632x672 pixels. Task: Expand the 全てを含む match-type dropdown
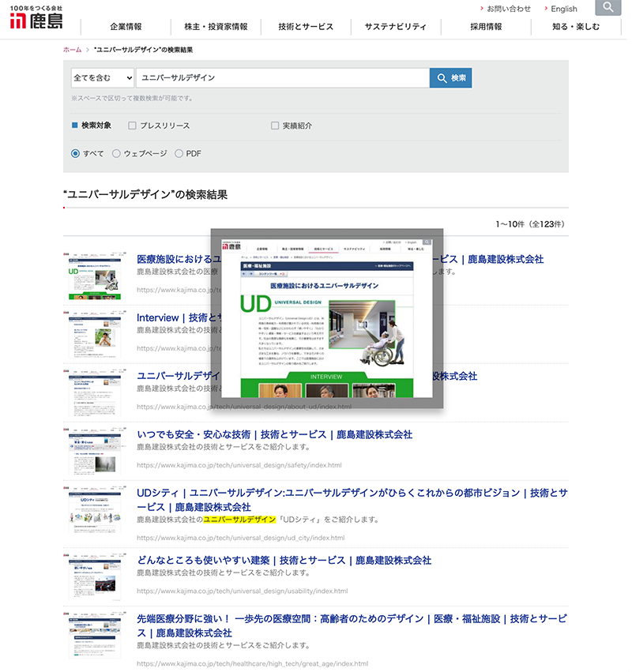click(x=103, y=78)
